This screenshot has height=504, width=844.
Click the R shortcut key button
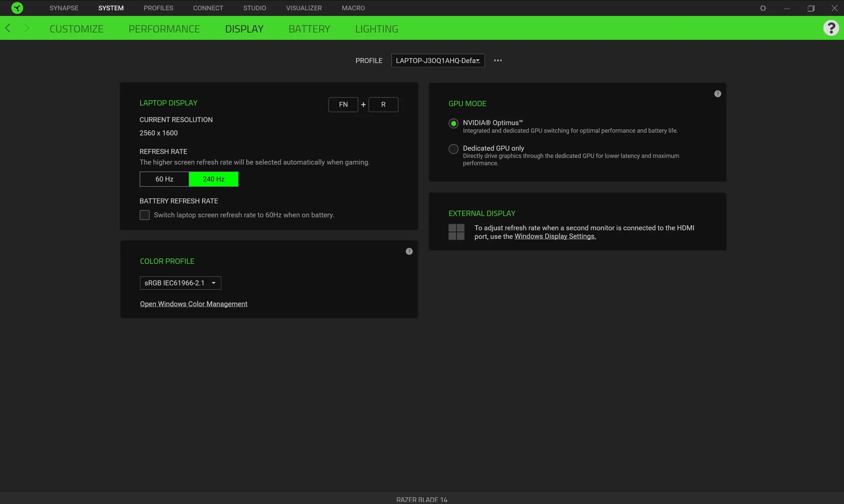pos(383,105)
